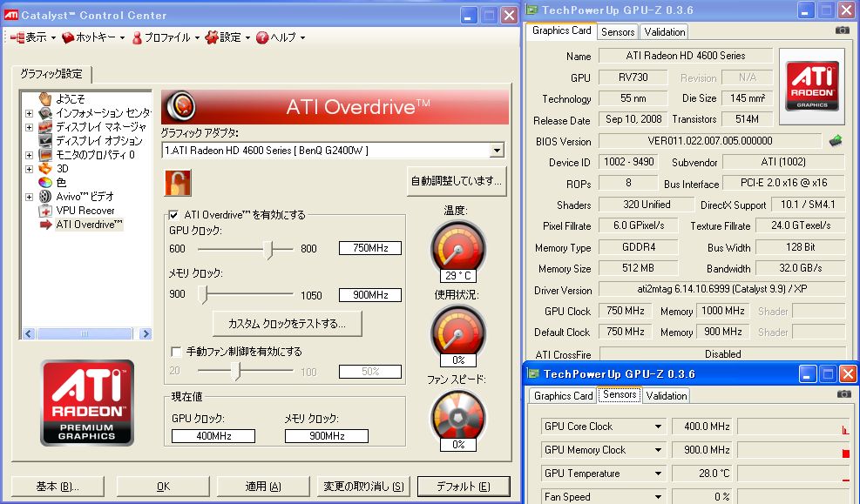This screenshot has width=860, height=504.
Task: Click the ATI Overdrive red arrow icon
Action: click(x=45, y=224)
